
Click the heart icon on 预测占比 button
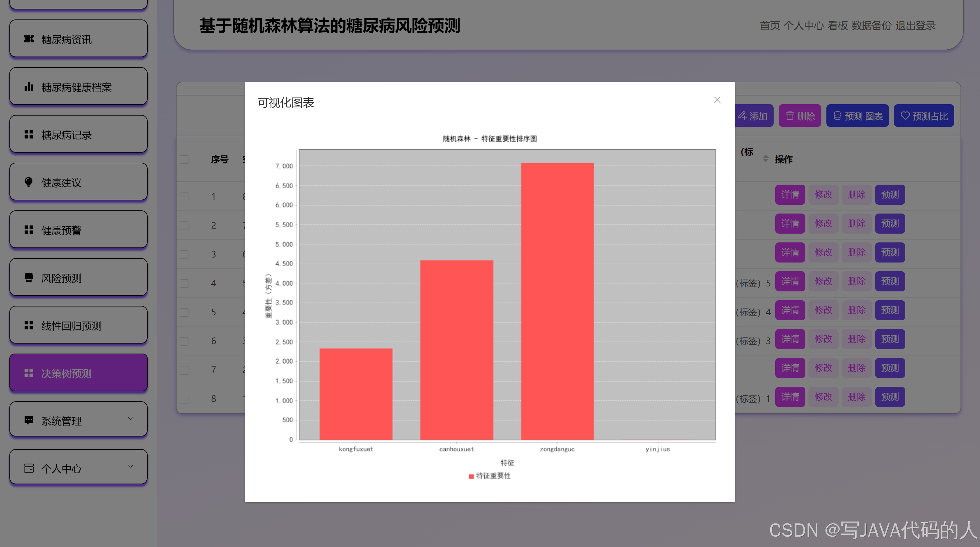pos(905,116)
